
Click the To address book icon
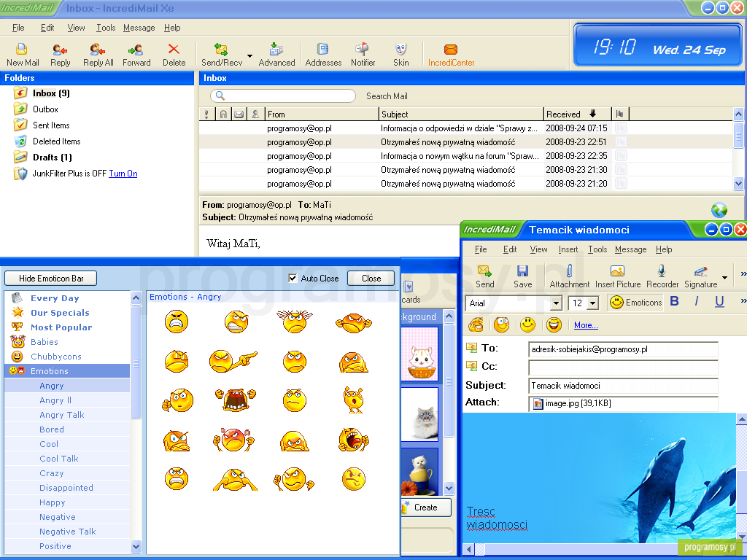tap(472, 348)
